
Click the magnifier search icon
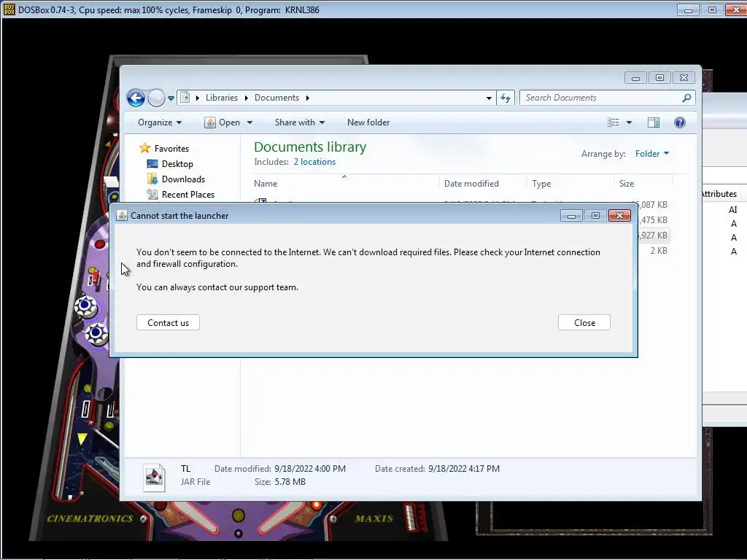point(686,98)
